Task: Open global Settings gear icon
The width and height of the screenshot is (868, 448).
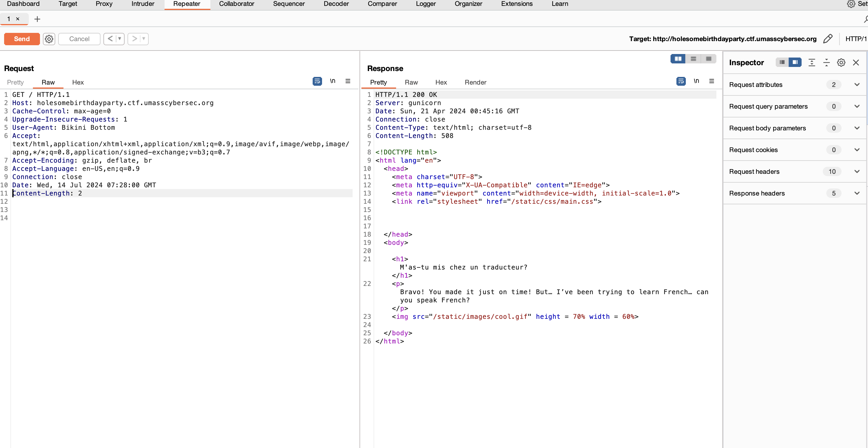Action: [851, 4]
